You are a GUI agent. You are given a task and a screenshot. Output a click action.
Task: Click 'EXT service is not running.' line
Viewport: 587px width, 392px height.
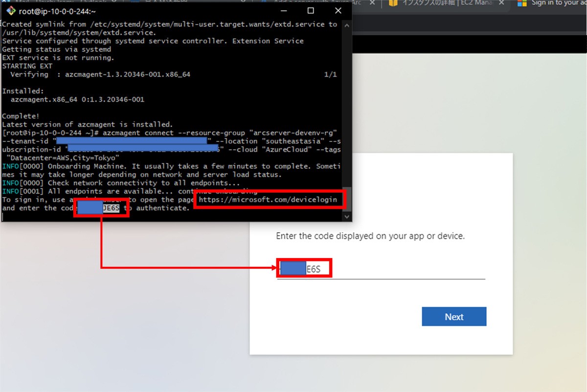pyautogui.click(x=58, y=58)
